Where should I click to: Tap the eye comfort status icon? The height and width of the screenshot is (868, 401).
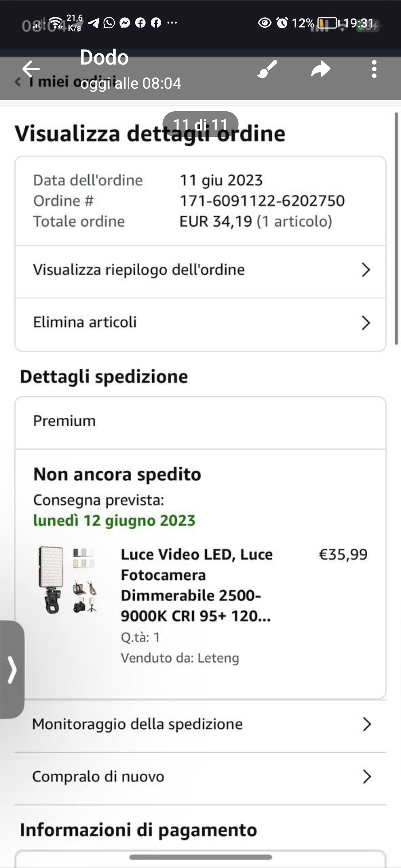(265, 23)
